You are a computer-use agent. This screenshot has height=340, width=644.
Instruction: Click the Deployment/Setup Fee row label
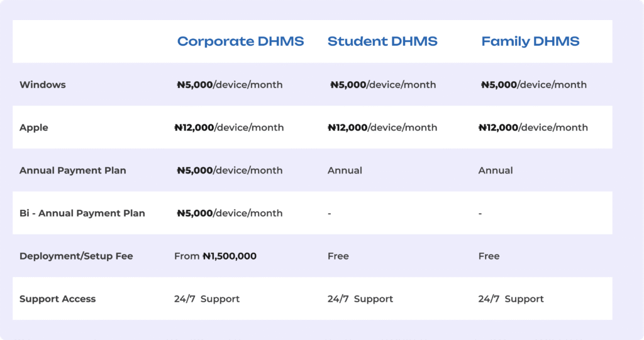click(76, 256)
